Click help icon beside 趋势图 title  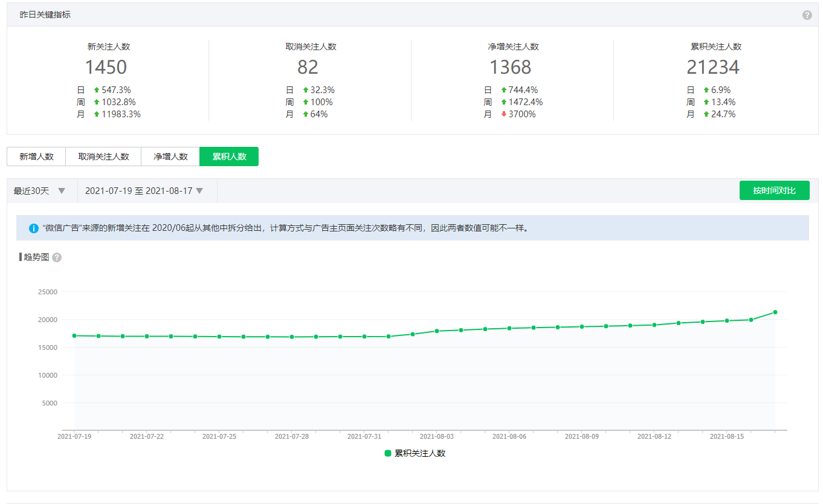pyautogui.click(x=57, y=257)
